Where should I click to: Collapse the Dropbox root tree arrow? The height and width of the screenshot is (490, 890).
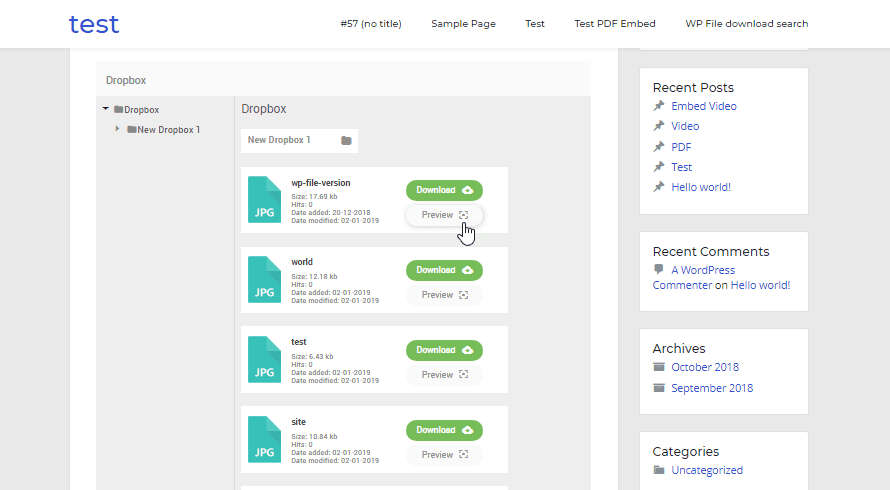point(106,110)
